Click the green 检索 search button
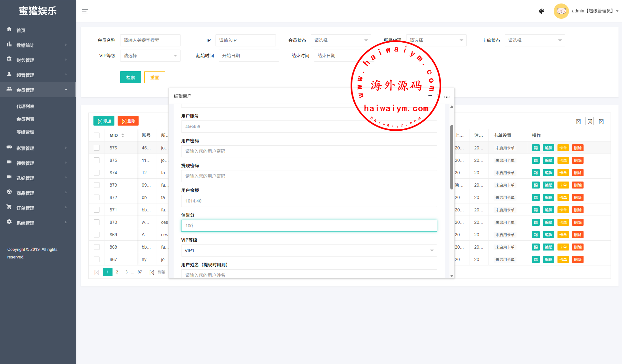 coord(130,77)
